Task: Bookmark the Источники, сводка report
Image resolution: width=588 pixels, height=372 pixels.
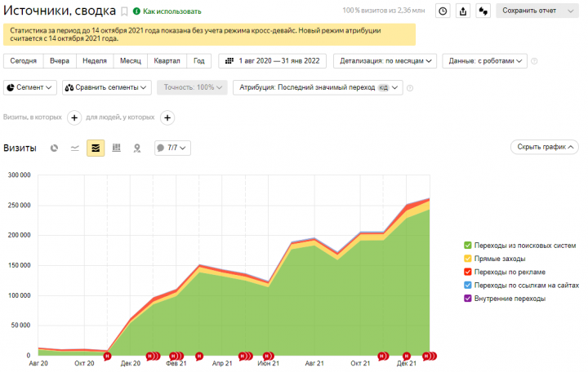Action: coord(124,11)
